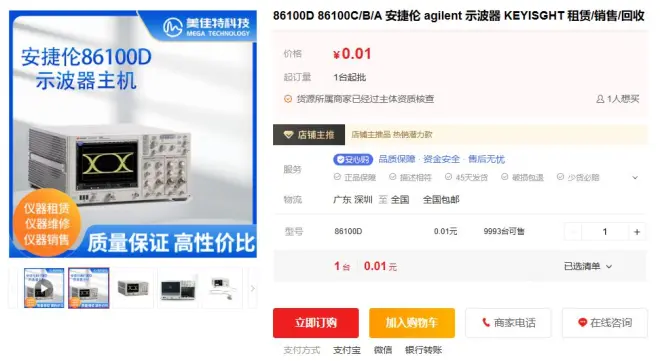The width and height of the screenshot is (660, 361).
Task: Click the person icon next to 1人想买
Action: click(600, 99)
